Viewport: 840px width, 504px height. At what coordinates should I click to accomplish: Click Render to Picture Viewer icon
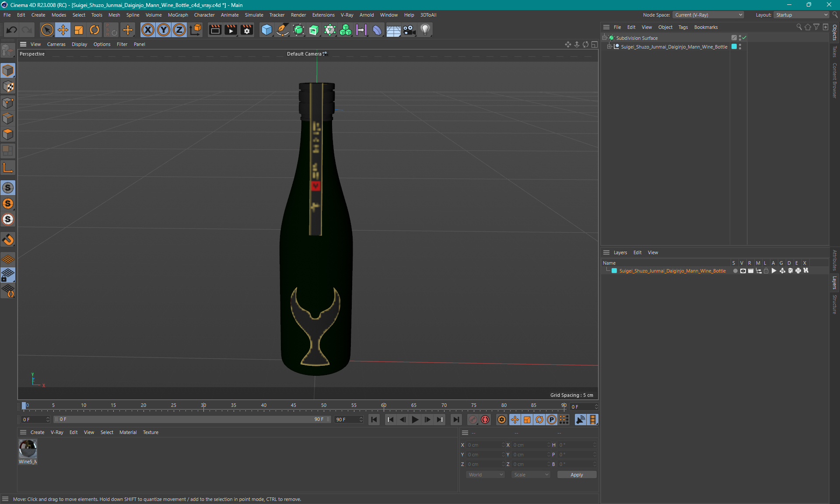(231, 30)
